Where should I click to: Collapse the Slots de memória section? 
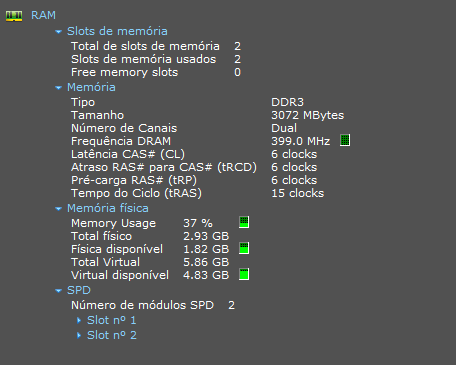point(58,32)
